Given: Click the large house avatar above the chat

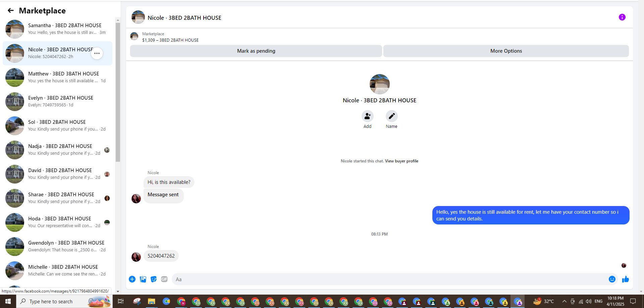Looking at the screenshot, I should [x=379, y=84].
